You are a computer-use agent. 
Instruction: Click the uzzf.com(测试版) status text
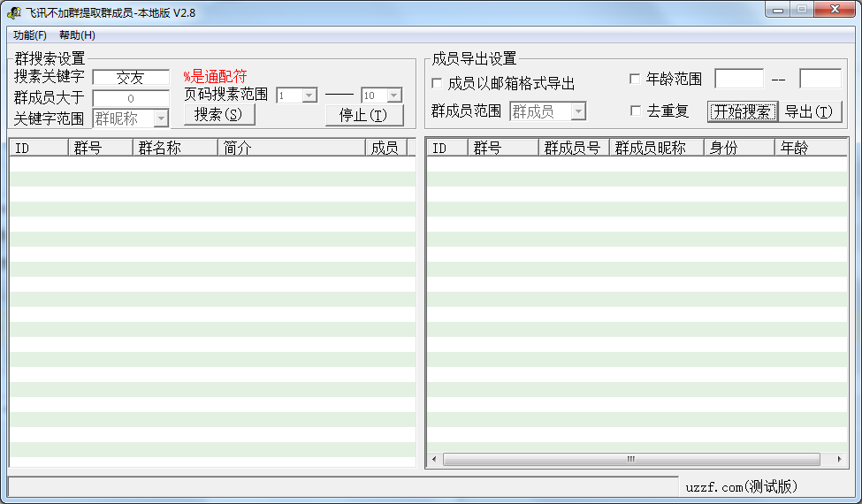click(742, 487)
